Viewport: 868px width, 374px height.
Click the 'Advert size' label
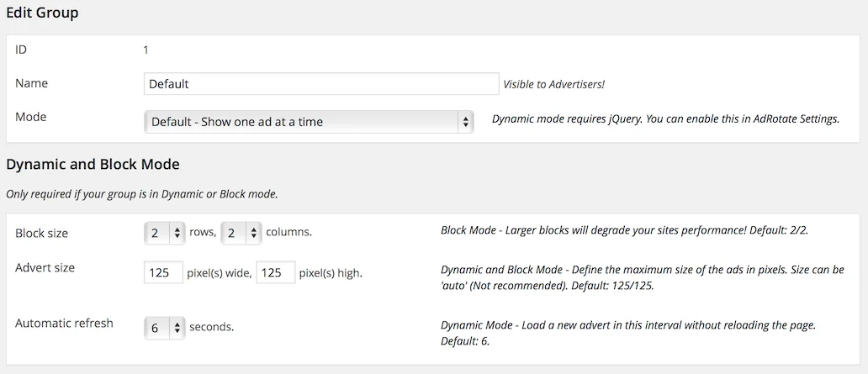pos(45,268)
